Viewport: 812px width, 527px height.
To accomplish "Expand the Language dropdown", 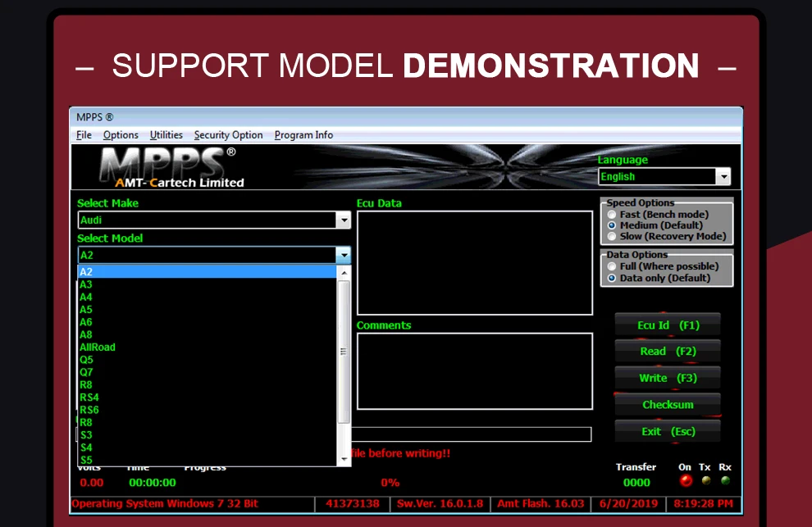I will tap(723, 176).
